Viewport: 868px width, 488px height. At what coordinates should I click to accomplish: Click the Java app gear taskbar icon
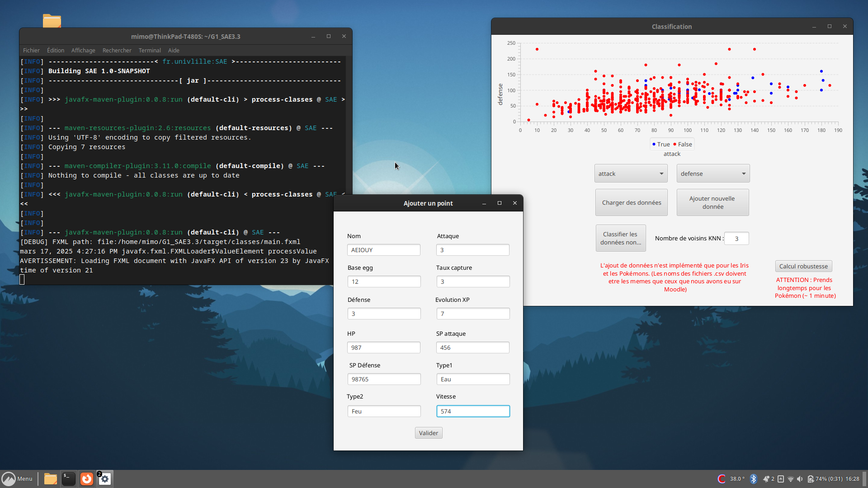(104, 479)
